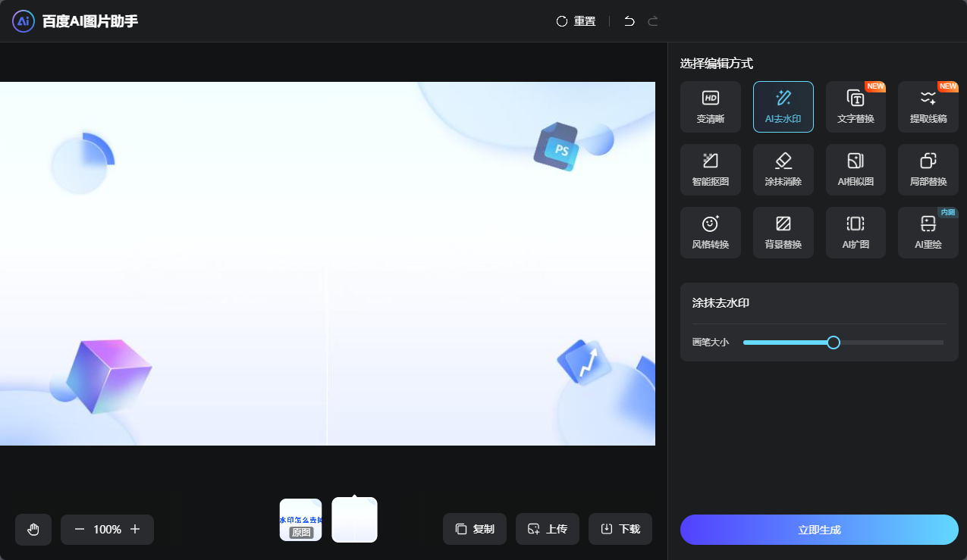The height and width of the screenshot is (560, 967).
Task: Select the 变清晰 HD enhance tool
Action: 710,107
